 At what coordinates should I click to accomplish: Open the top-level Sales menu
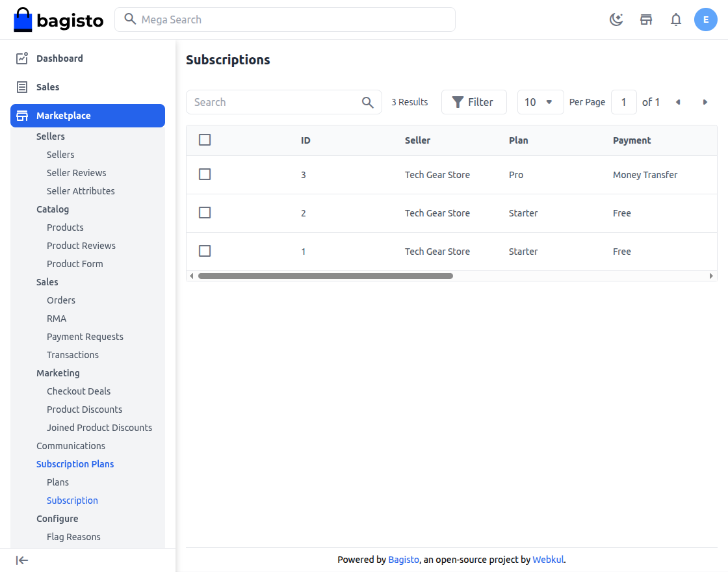(88, 87)
